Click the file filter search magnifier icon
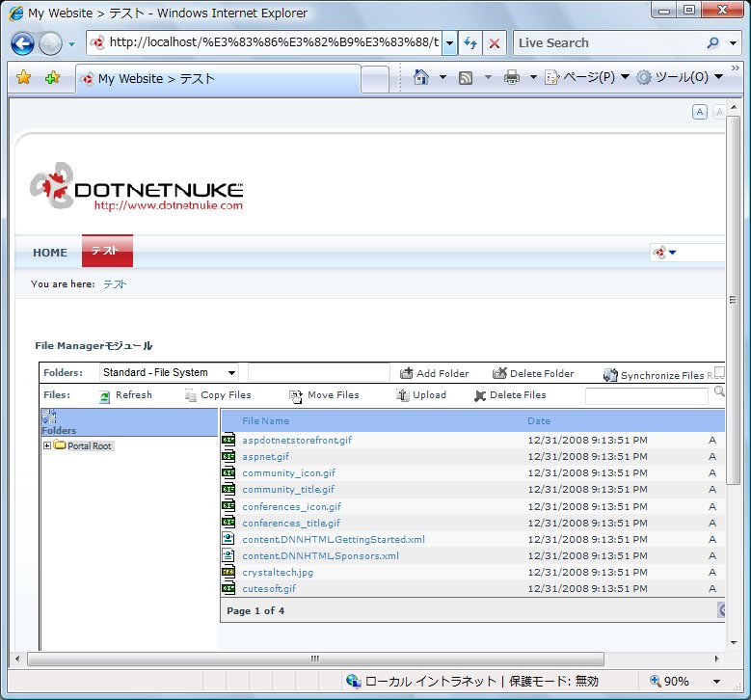This screenshot has height=700, width=751. coord(719,391)
